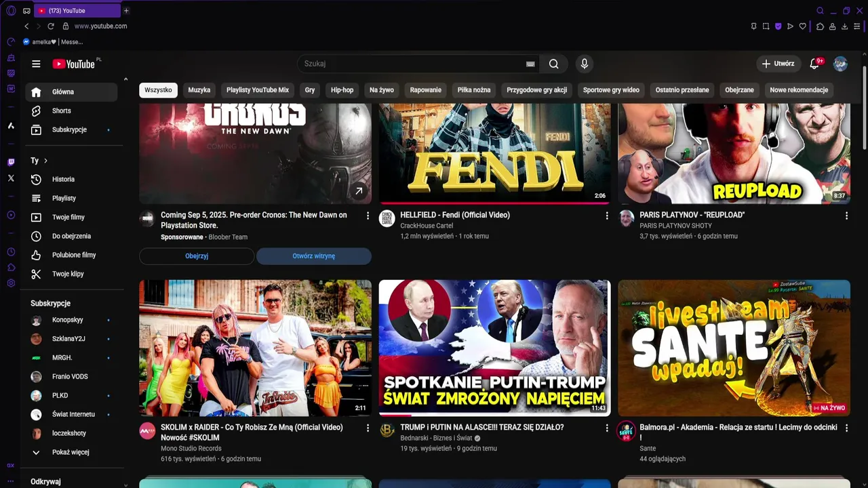Go back with browser arrow
Viewport: 868px width, 488px height.
(26, 26)
